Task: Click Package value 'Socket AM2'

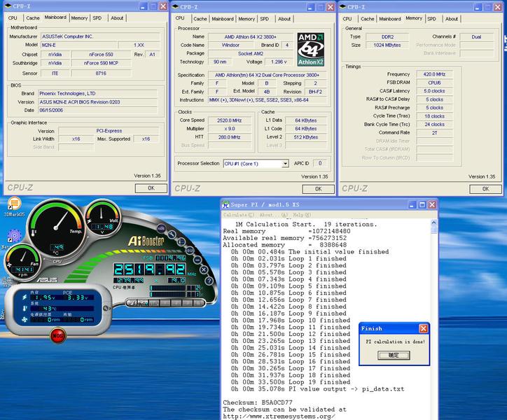Action: [251, 54]
